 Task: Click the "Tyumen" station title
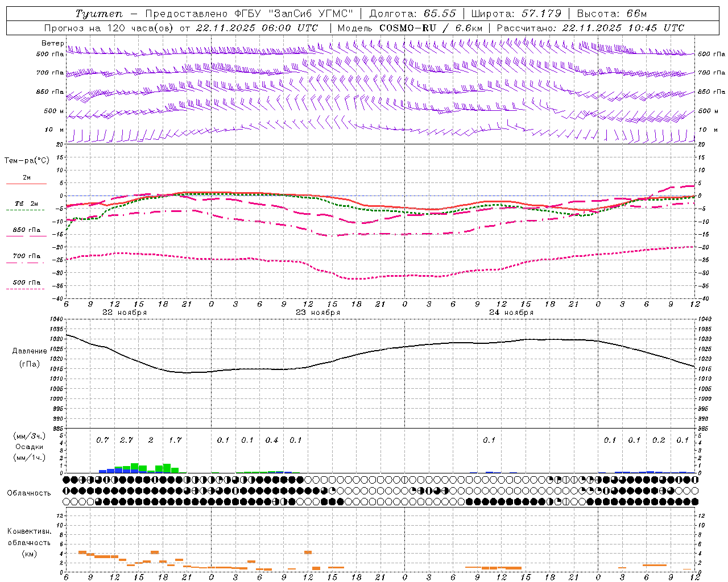(99, 14)
